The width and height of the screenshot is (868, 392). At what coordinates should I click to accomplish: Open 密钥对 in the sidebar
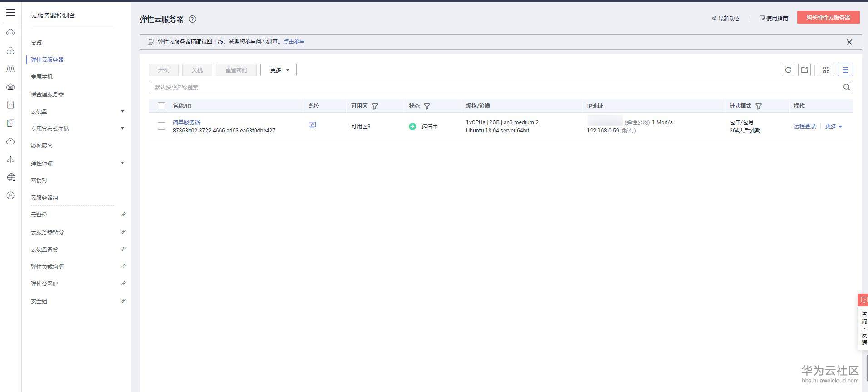(x=39, y=180)
